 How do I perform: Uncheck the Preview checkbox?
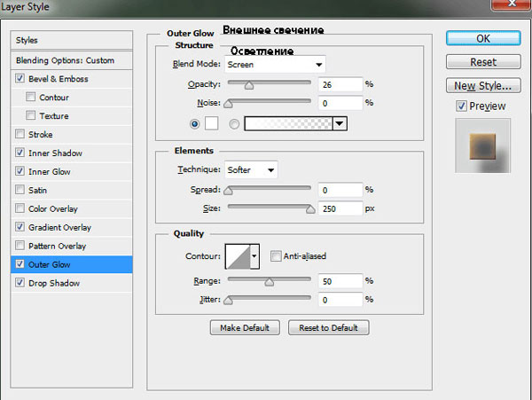pos(461,106)
